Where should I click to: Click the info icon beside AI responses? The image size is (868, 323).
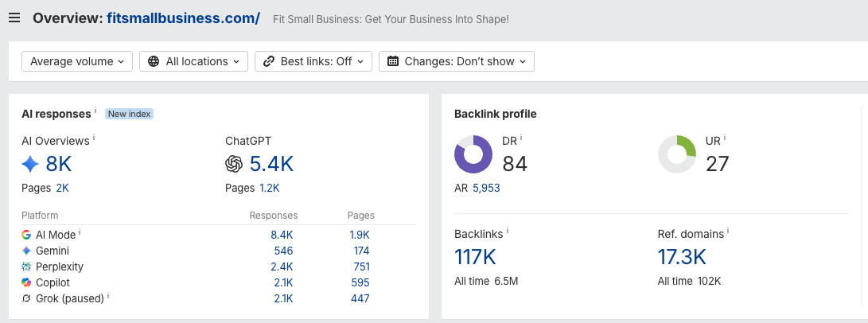tap(95, 111)
